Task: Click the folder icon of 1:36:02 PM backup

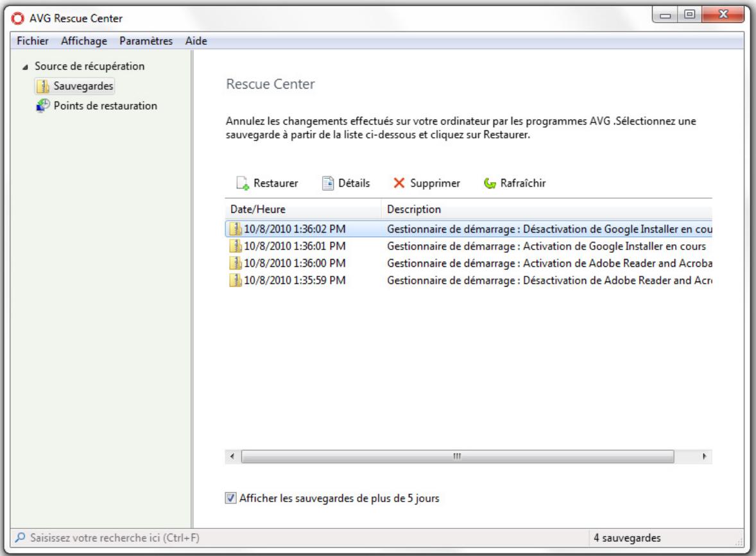Action: coord(236,229)
